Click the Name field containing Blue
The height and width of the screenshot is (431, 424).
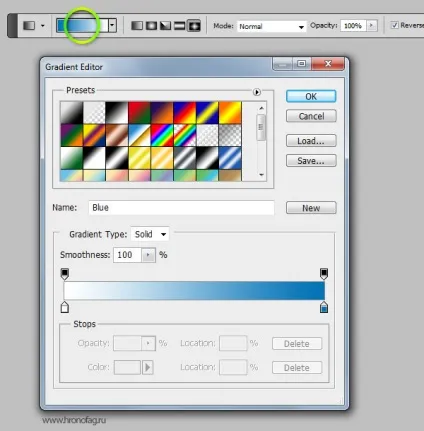(x=181, y=208)
